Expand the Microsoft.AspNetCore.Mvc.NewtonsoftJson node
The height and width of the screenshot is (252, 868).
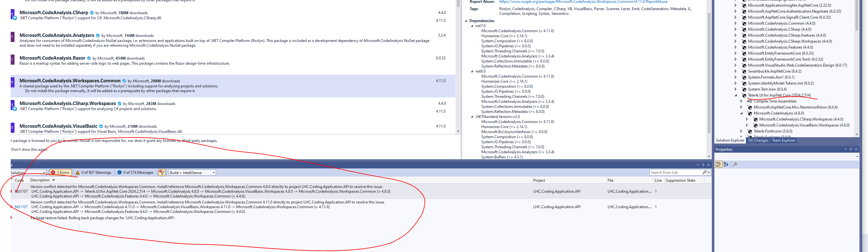point(741,107)
